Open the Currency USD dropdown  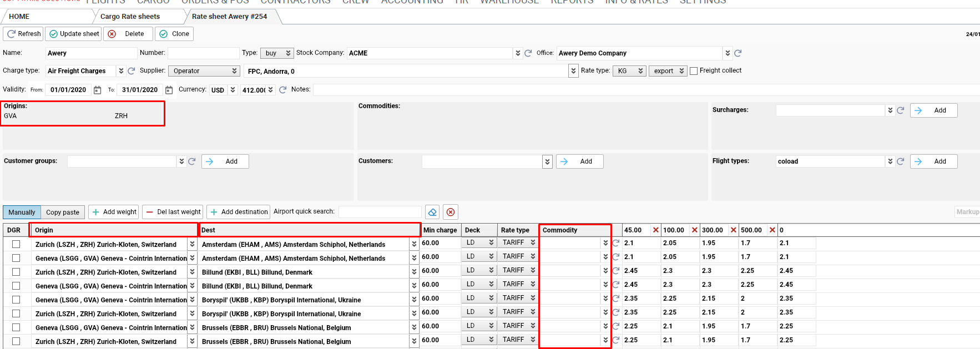click(233, 90)
